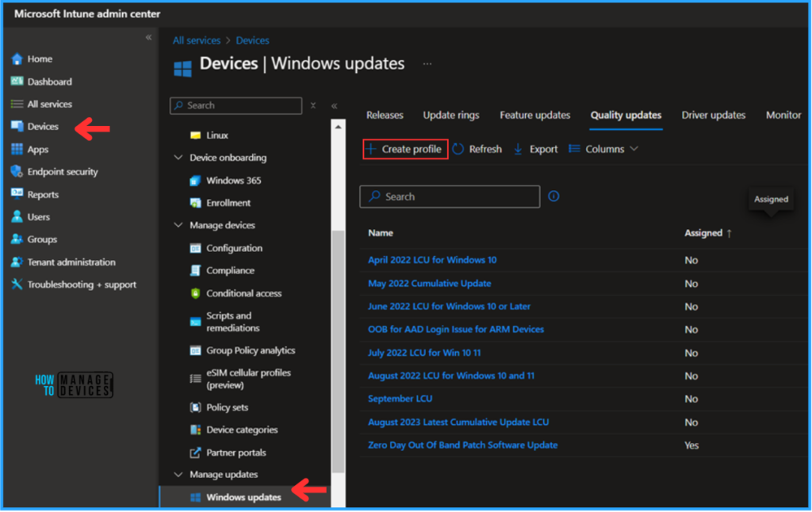Open Endpoint security shield icon
Screen dimensions: 812x512
tap(17, 171)
